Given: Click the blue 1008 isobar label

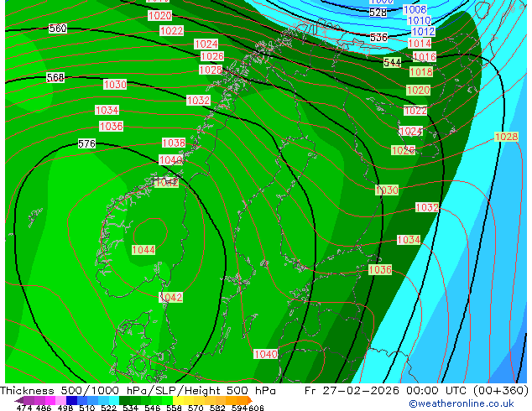Looking at the screenshot, I should [x=415, y=9].
